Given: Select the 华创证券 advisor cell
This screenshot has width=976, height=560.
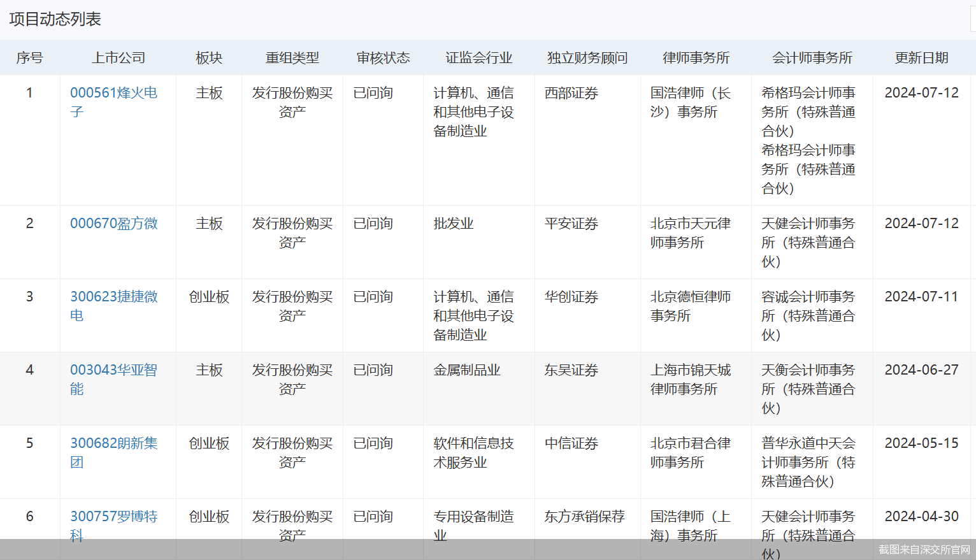Looking at the screenshot, I should (571, 297).
